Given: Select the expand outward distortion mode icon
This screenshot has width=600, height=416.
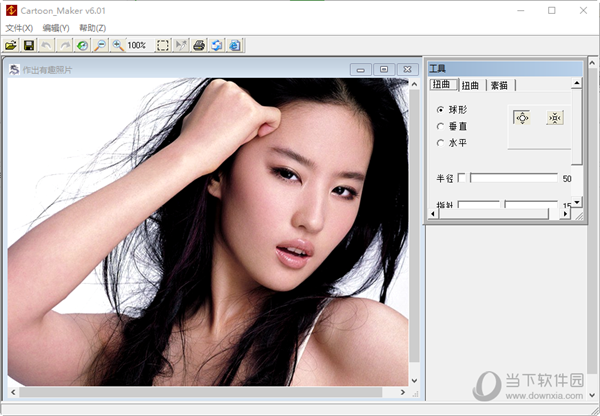Looking at the screenshot, I should (x=522, y=118).
